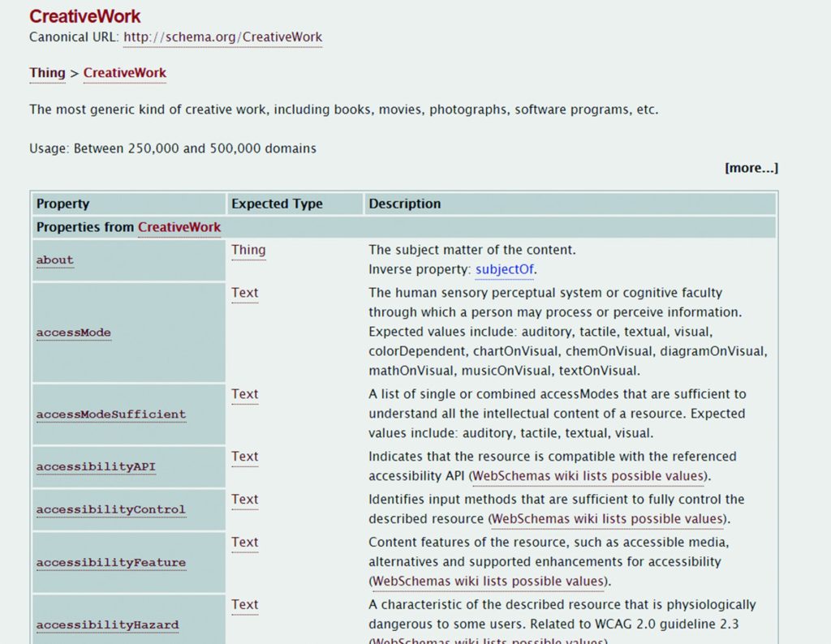The width and height of the screenshot is (831, 644).
Task: Click 'The subject matter of the content.' text
Action: click(x=472, y=250)
